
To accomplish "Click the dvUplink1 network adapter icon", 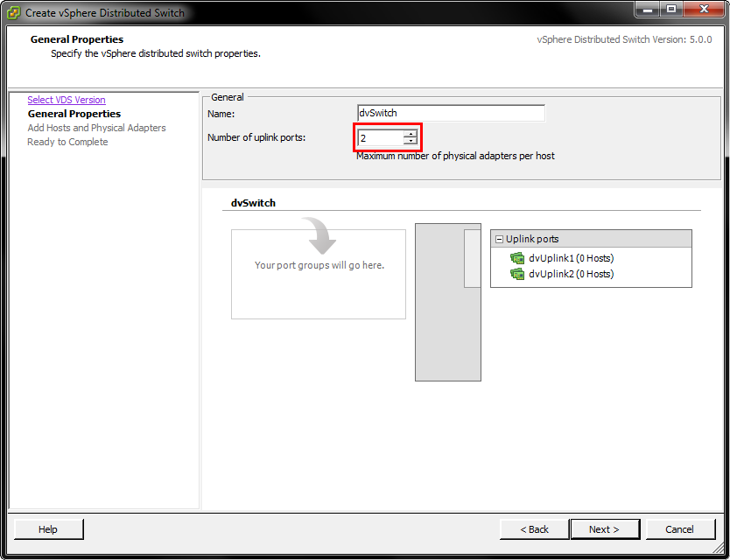I will coord(517,258).
